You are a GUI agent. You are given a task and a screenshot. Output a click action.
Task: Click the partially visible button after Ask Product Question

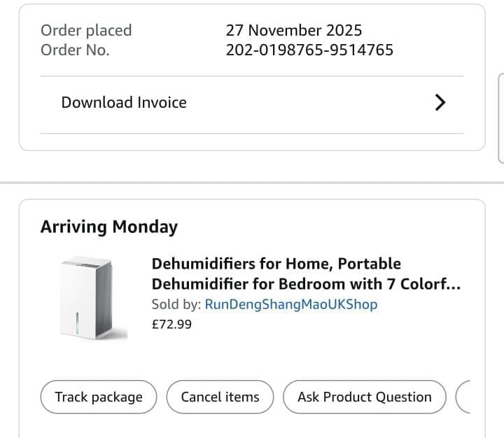click(x=463, y=397)
